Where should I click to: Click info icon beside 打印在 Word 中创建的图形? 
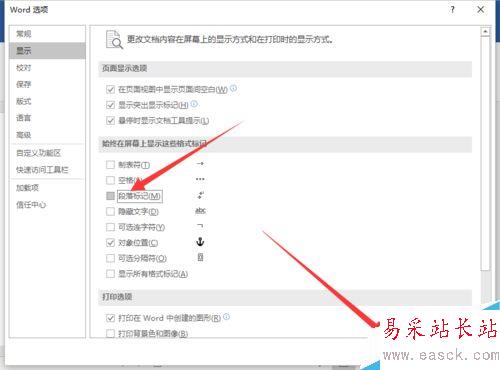(x=226, y=317)
